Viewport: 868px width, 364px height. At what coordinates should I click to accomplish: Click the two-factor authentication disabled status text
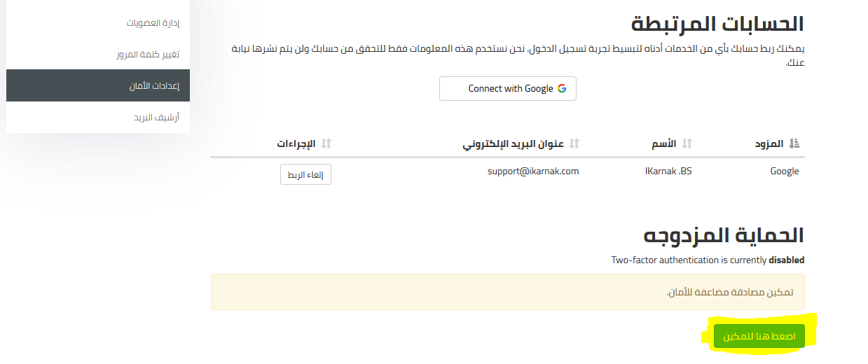click(708, 260)
